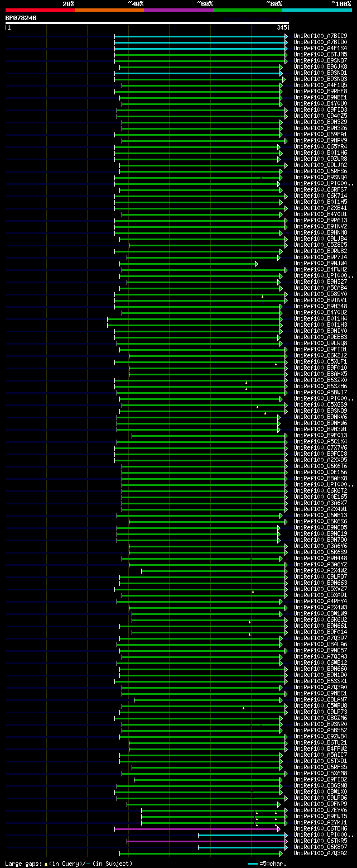Select hit UniRef100_B9NCD5
Image resolution: width=357 pixels, height=868 pixels.
point(320,528)
